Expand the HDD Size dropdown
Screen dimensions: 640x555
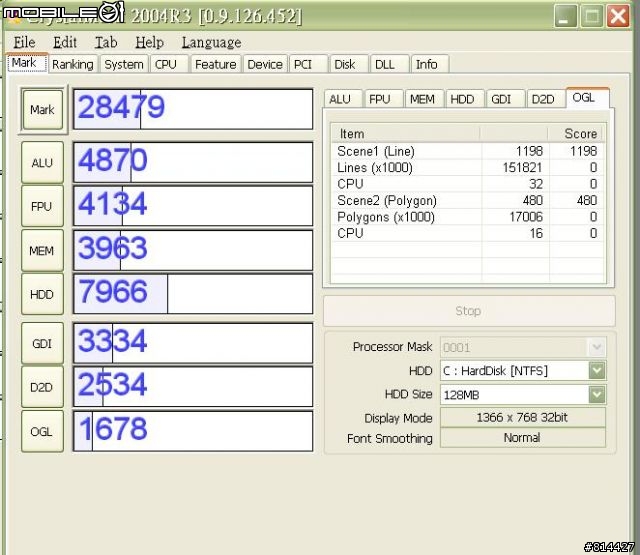[x=597, y=394]
